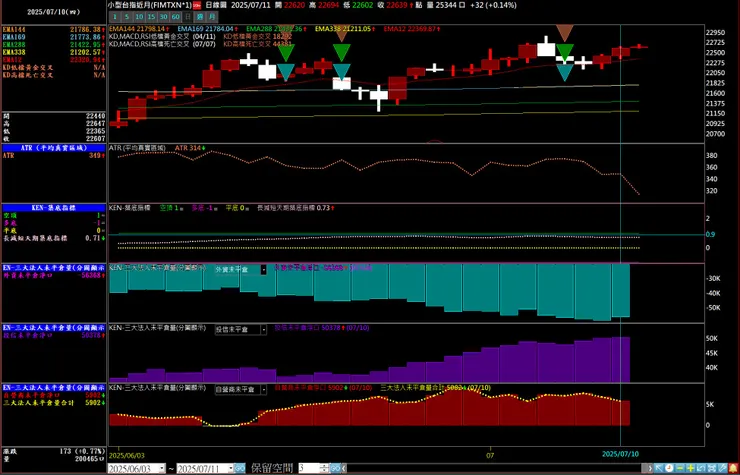Click the undo arrow icon
Screen dimensions: 740x475
coord(701,468)
